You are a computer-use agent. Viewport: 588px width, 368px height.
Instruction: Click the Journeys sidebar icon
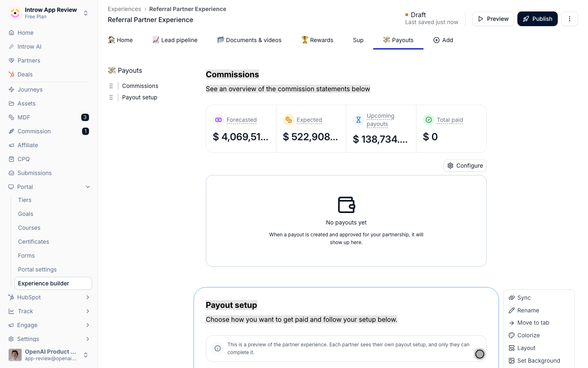[x=11, y=90]
